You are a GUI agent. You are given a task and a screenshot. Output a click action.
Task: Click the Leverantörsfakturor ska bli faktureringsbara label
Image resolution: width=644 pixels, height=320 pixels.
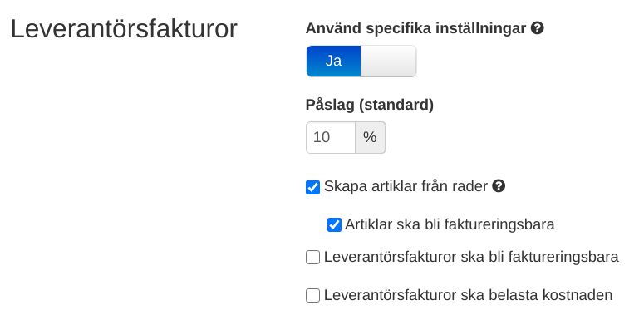tap(471, 257)
